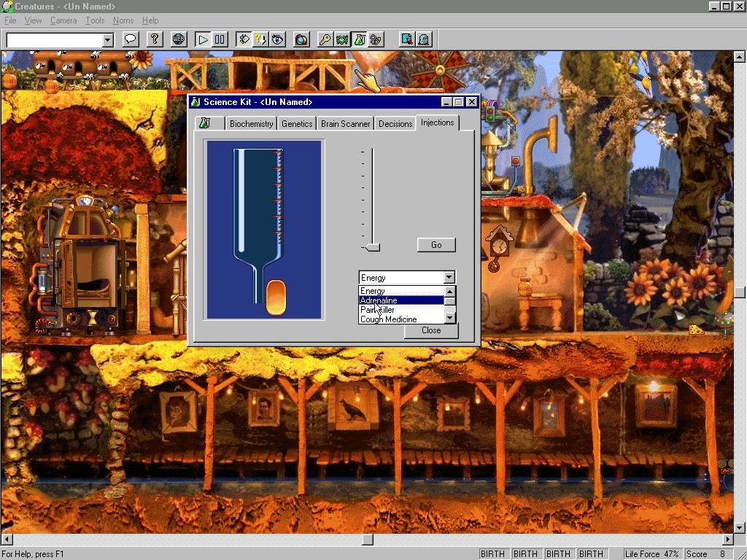The image size is (747, 560).
Task: Select Cough Medicine from the injection list
Action: point(389,319)
